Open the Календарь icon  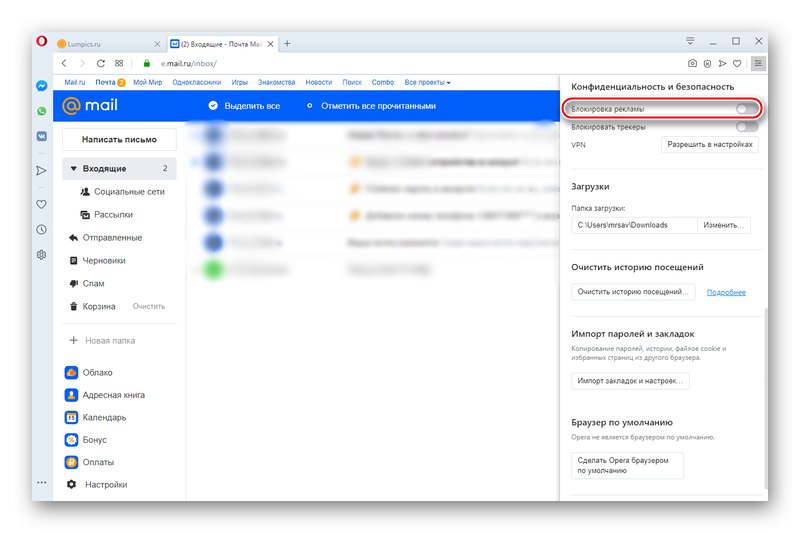click(71, 417)
